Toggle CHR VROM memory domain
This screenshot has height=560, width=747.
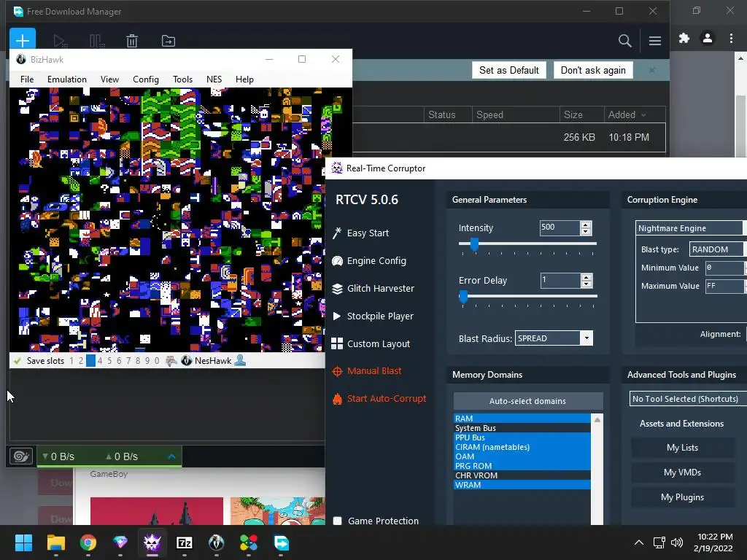click(x=522, y=475)
